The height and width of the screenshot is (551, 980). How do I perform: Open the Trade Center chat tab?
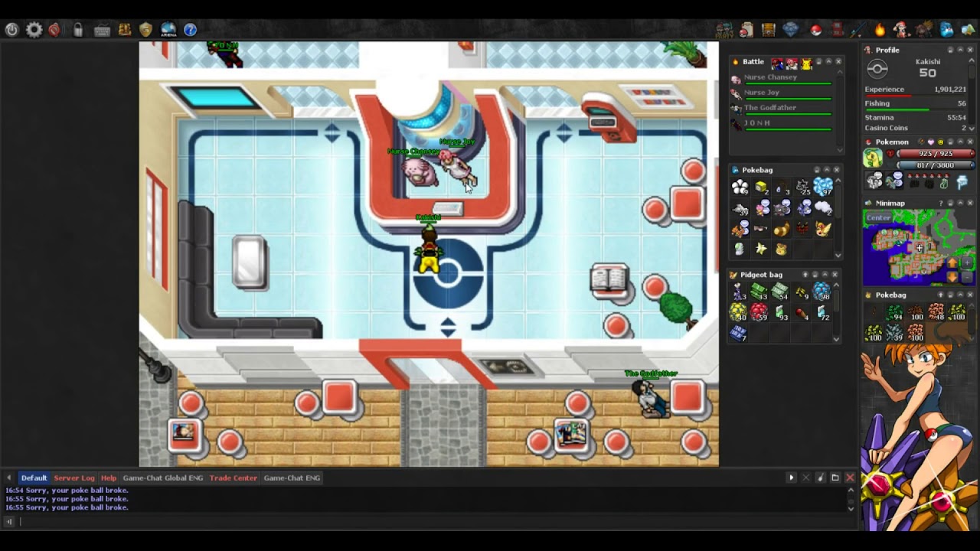[x=234, y=478]
